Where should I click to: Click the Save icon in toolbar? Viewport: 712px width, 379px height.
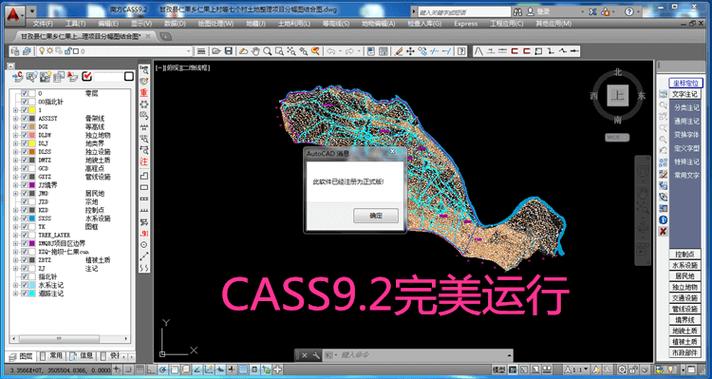[229, 51]
